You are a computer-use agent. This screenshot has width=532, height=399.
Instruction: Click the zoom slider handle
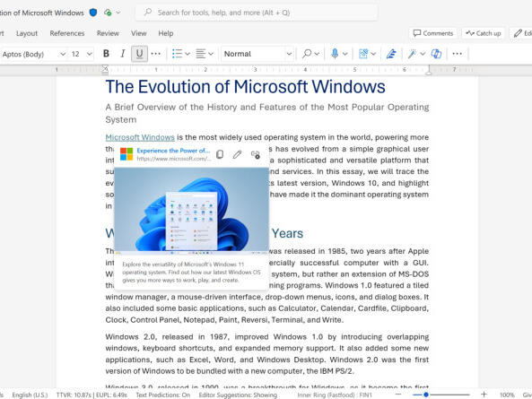(x=426, y=395)
